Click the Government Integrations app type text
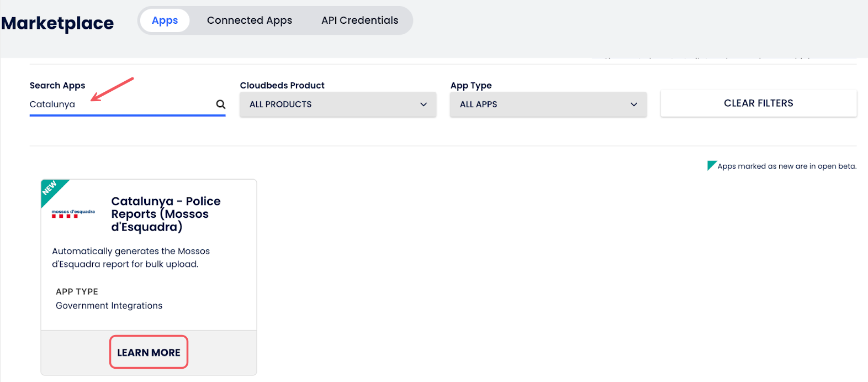Screen dimensions: 868x382 [109, 306]
